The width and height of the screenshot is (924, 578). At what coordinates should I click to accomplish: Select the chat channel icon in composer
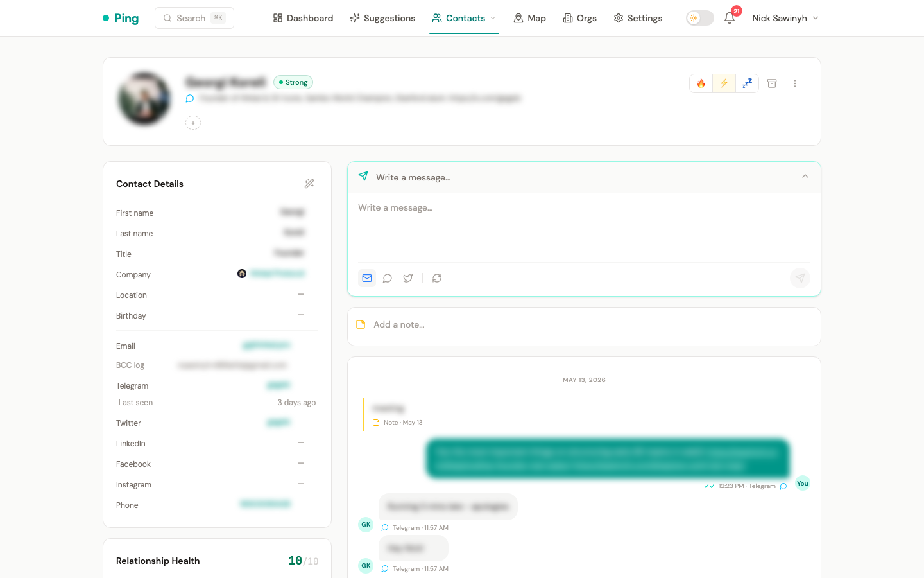pyautogui.click(x=388, y=278)
